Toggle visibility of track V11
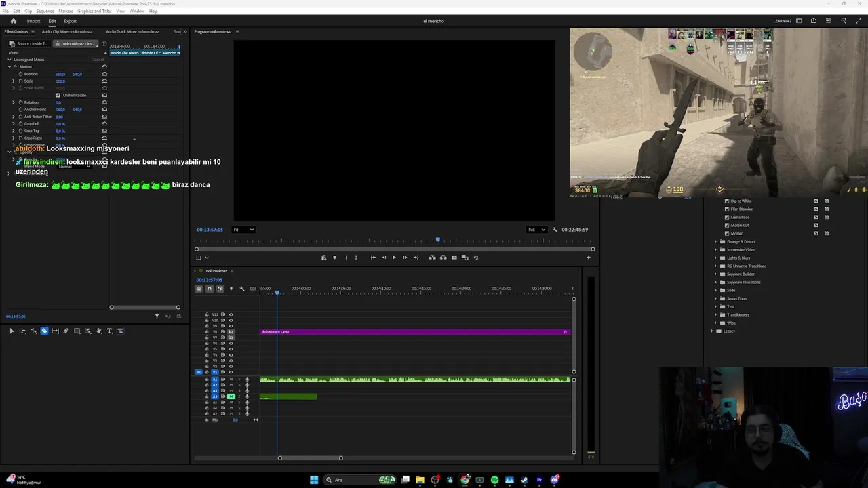 231,314
